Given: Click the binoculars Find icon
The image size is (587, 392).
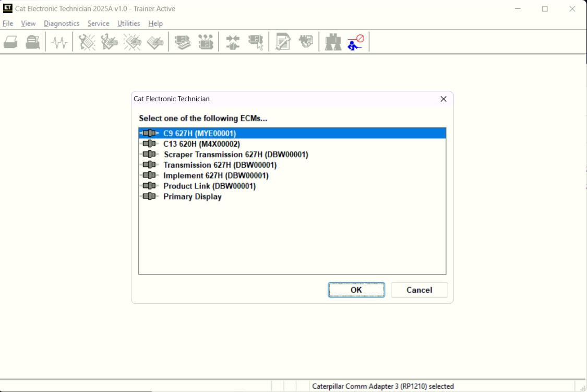Looking at the screenshot, I should point(333,42).
